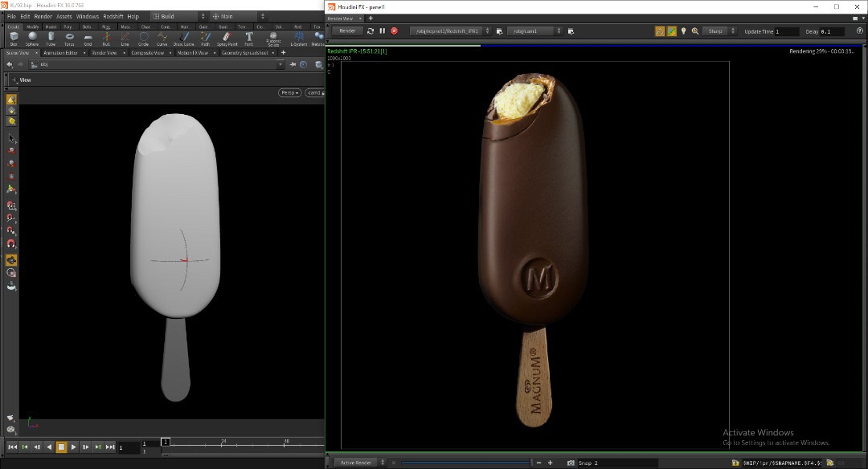Click the snapshot blue slider bar

tap(465, 463)
